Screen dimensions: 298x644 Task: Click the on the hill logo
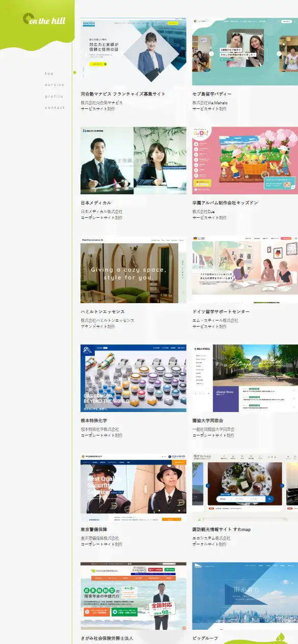tap(44, 19)
